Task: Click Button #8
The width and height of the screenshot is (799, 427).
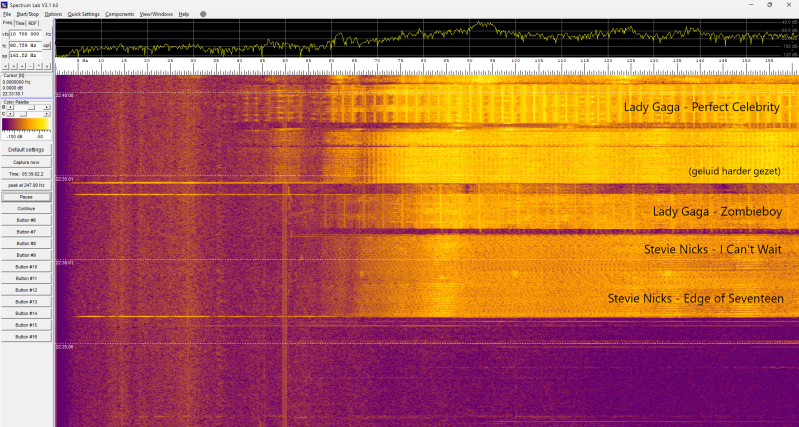Action: pyautogui.click(x=26, y=244)
